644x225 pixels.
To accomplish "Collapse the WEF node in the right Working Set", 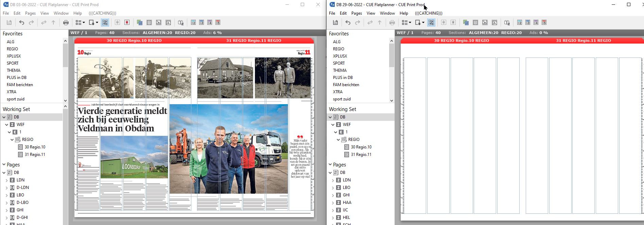I will [x=333, y=125].
